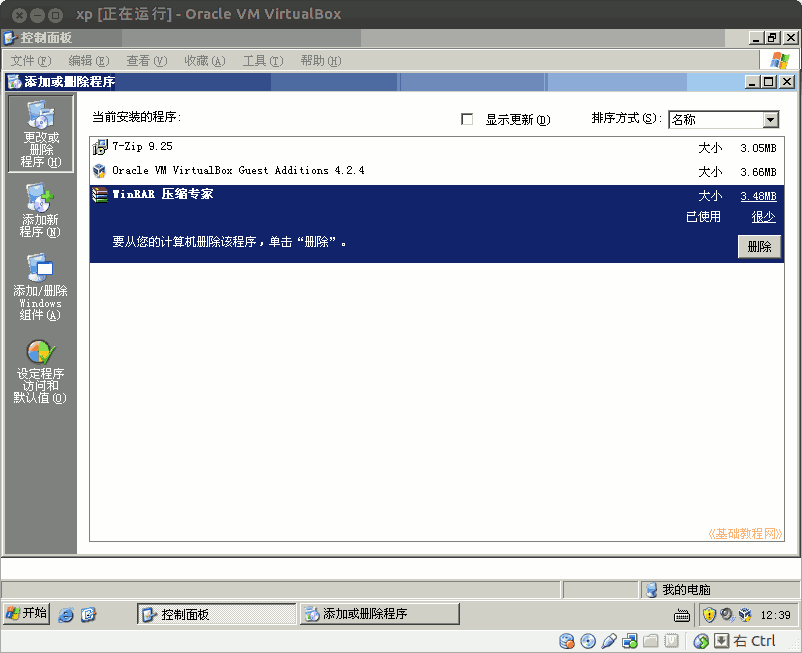This screenshot has width=802, height=653.
Task: Click the VirtualBox hard disk activity indicator
Action: pos(567,641)
